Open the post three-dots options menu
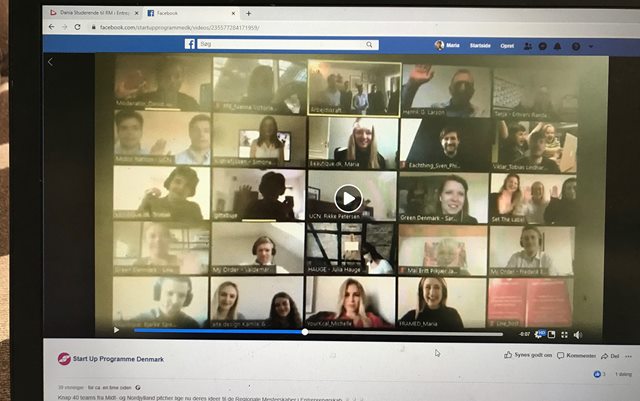 (629, 356)
